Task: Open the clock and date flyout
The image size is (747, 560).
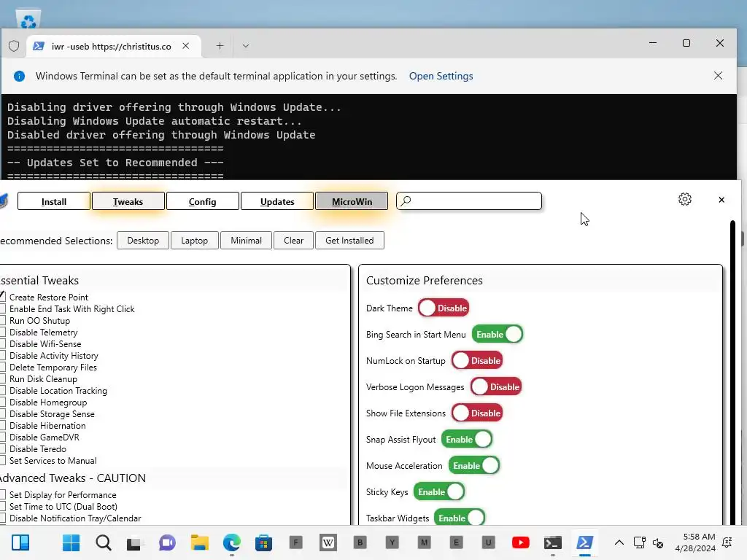Action: (x=695, y=542)
